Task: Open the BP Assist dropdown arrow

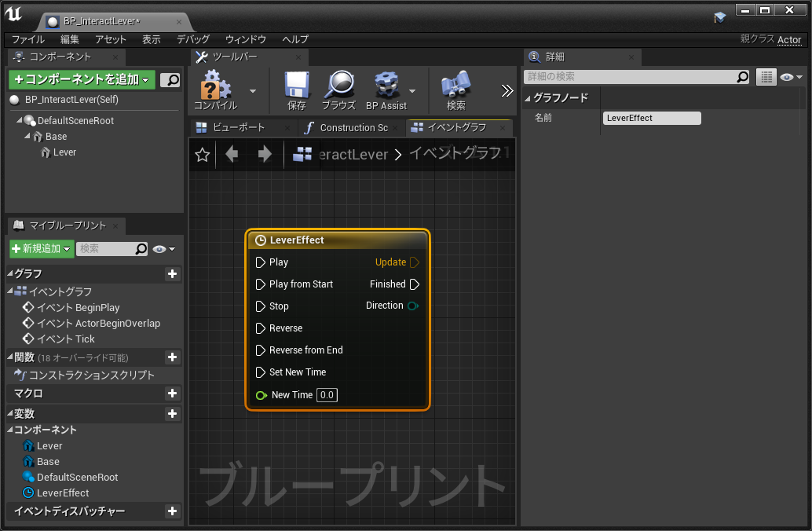Action: tap(412, 91)
